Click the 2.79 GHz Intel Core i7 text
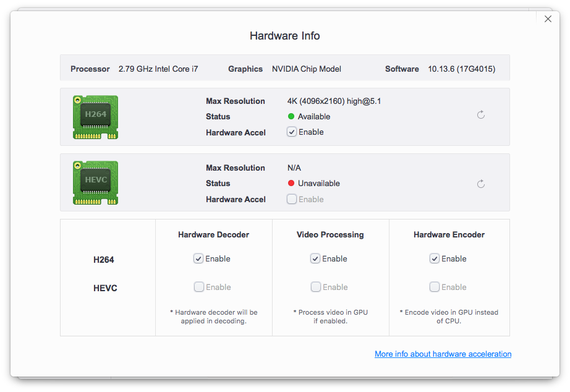570x392 pixels. [x=158, y=69]
